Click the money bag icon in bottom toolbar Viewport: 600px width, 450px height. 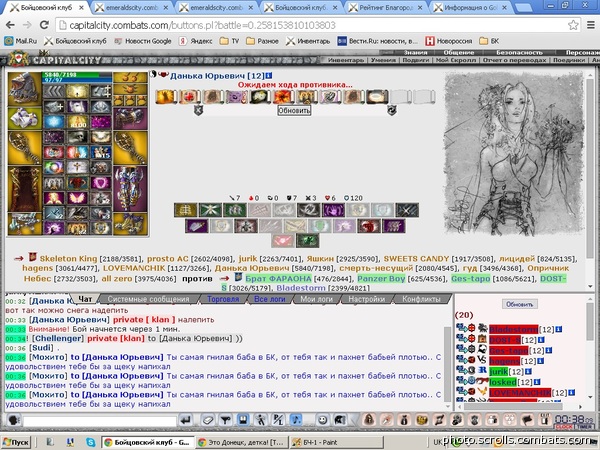point(404,420)
